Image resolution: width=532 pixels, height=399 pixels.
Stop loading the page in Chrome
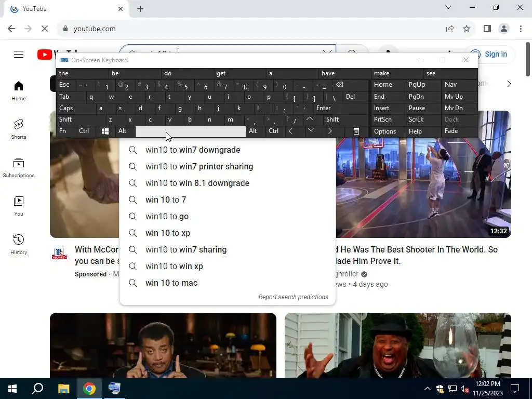click(x=45, y=29)
